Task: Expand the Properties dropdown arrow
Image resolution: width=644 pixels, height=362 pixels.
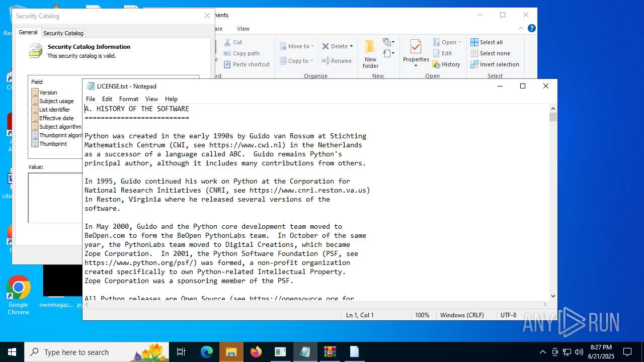Action: tap(416, 66)
